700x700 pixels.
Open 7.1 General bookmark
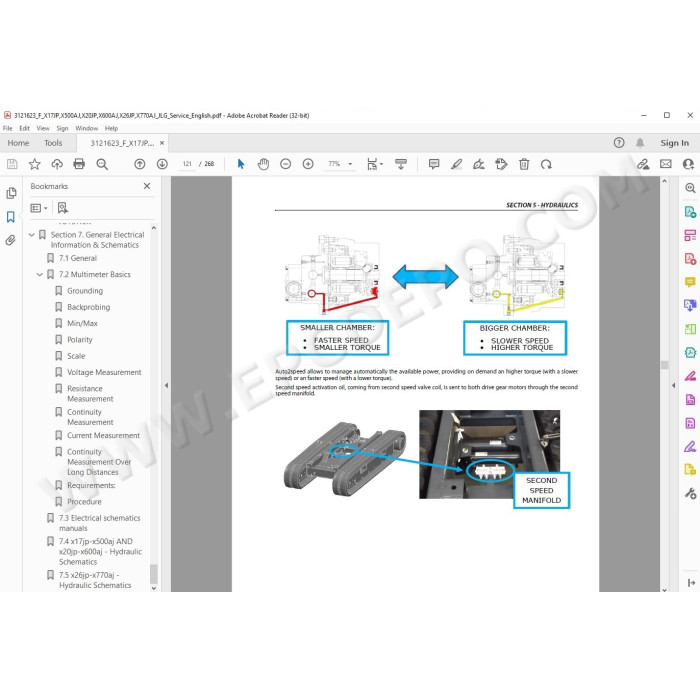tap(78, 258)
